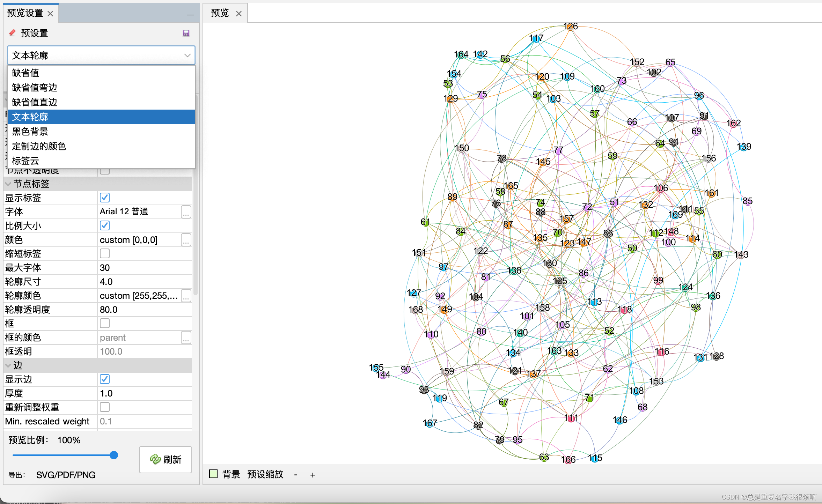Uncheck the 显示边 checkbox
The height and width of the screenshot is (504, 822).
pyautogui.click(x=105, y=379)
